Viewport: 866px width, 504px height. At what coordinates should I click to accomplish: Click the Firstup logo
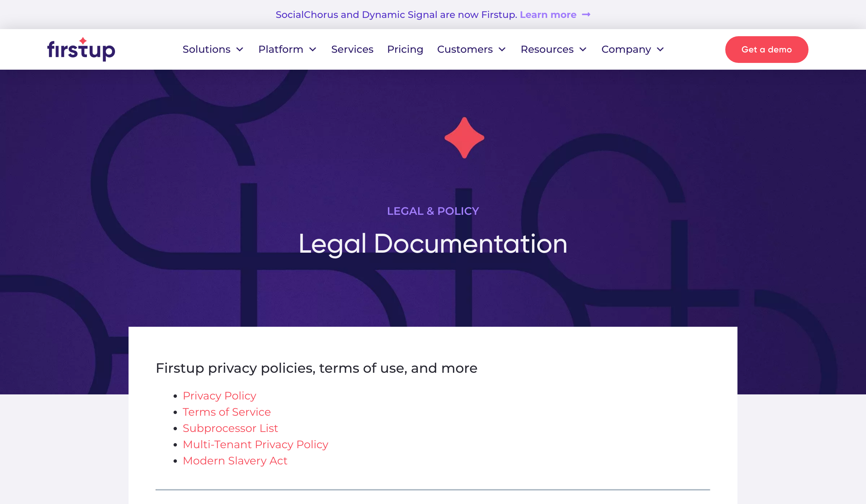pos(81,49)
